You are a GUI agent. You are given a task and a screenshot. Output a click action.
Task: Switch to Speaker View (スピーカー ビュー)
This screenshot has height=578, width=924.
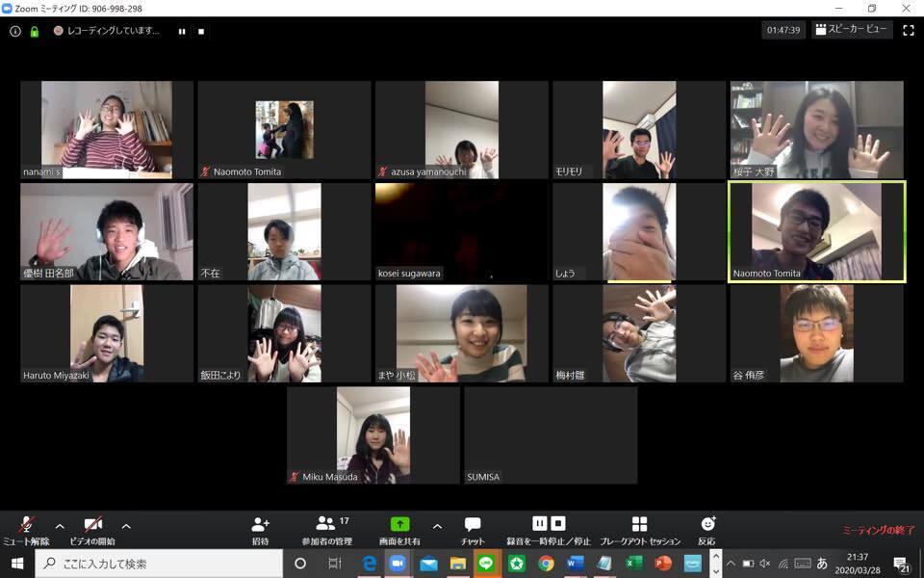point(852,30)
